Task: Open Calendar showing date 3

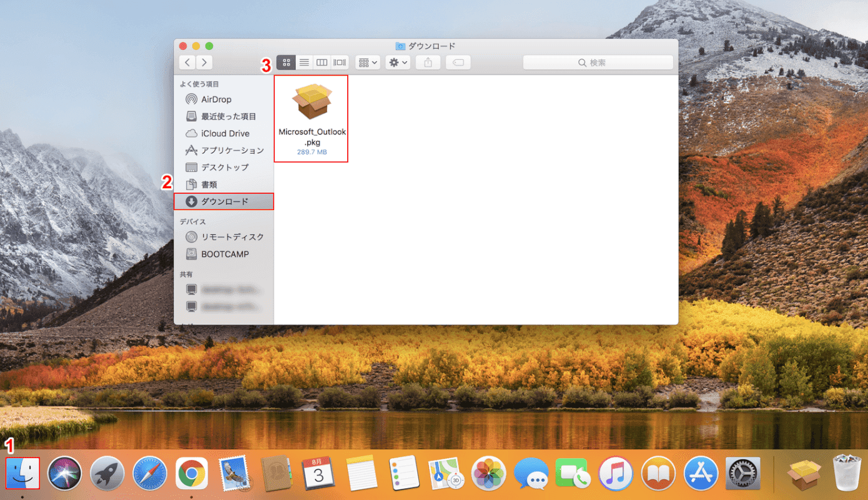Action: [319, 473]
